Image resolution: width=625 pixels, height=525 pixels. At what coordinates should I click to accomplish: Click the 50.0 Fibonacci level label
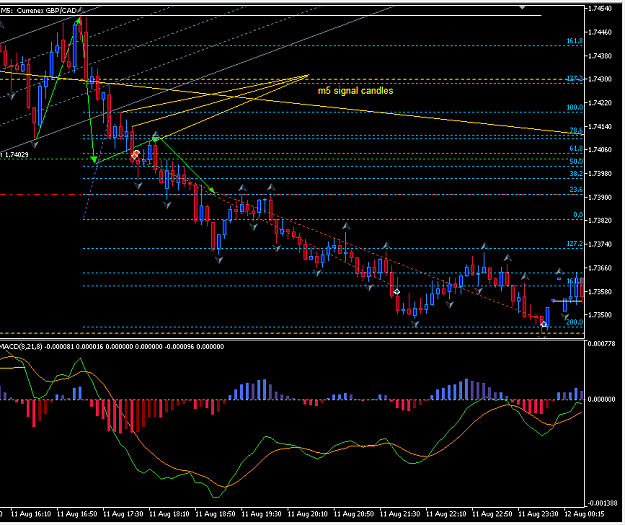click(576, 161)
